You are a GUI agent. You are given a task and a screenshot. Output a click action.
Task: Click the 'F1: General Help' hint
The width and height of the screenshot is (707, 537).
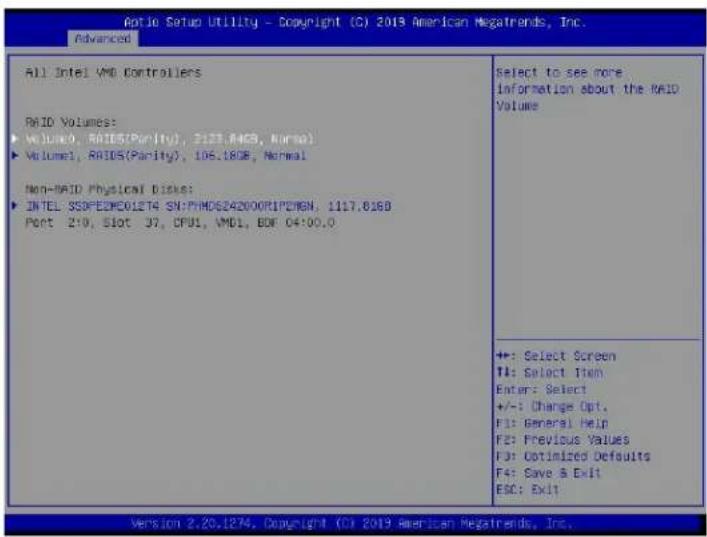(x=552, y=423)
